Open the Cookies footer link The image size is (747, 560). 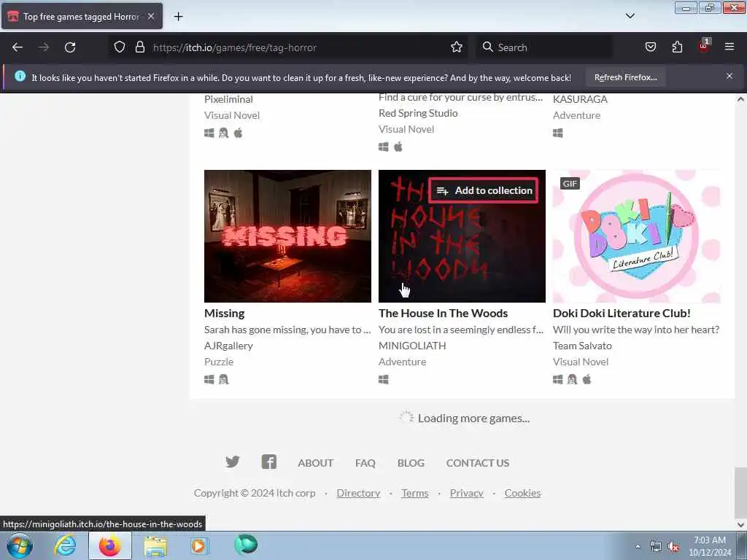pyautogui.click(x=522, y=494)
